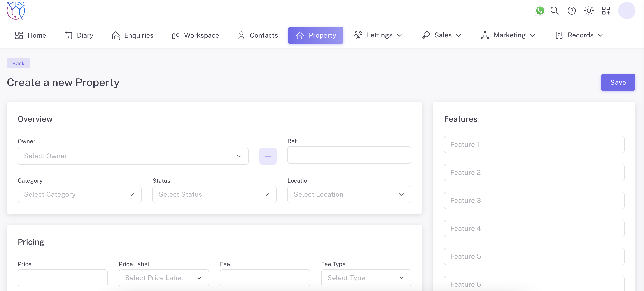The image size is (644, 291).
Task: Open the Select Owner dropdown
Action: point(133,156)
